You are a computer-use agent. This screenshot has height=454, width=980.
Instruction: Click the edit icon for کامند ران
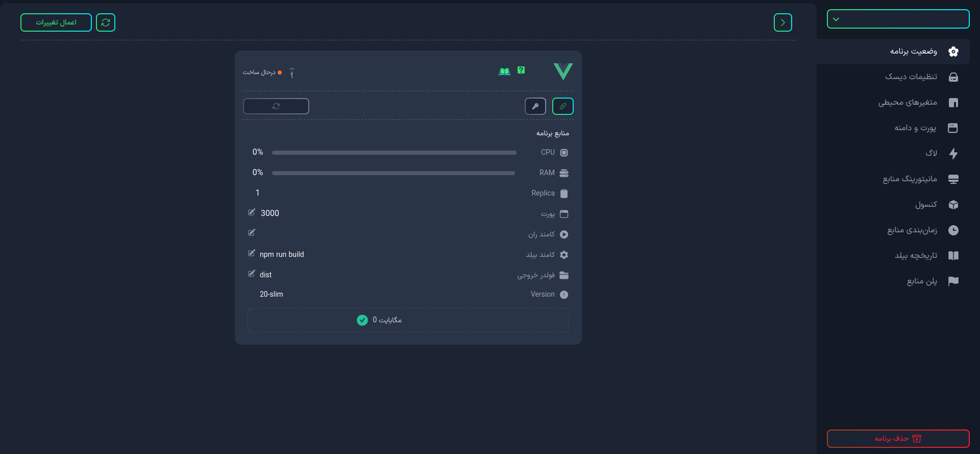click(252, 232)
